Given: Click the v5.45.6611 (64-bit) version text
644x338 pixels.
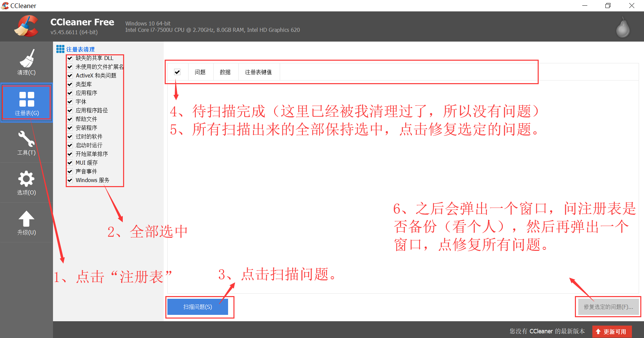Looking at the screenshot, I should (74, 32).
